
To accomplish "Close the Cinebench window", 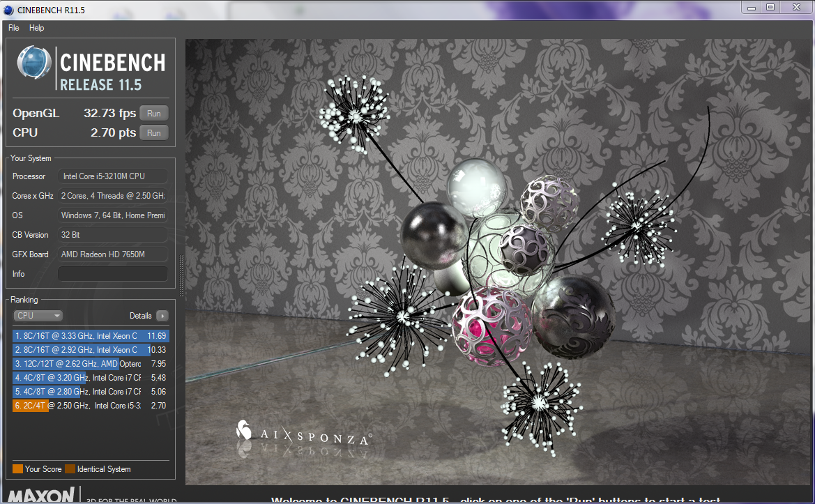I will pyautogui.click(x=795, y=7).
